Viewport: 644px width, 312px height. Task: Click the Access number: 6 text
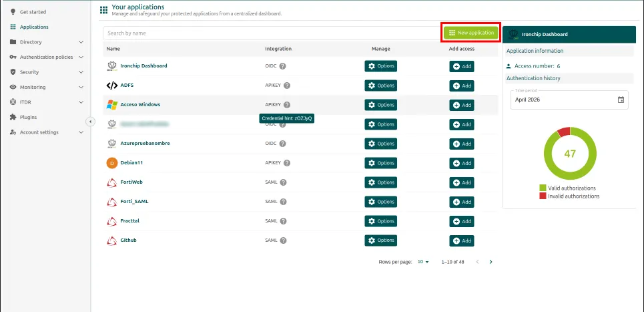pos(537,65)
